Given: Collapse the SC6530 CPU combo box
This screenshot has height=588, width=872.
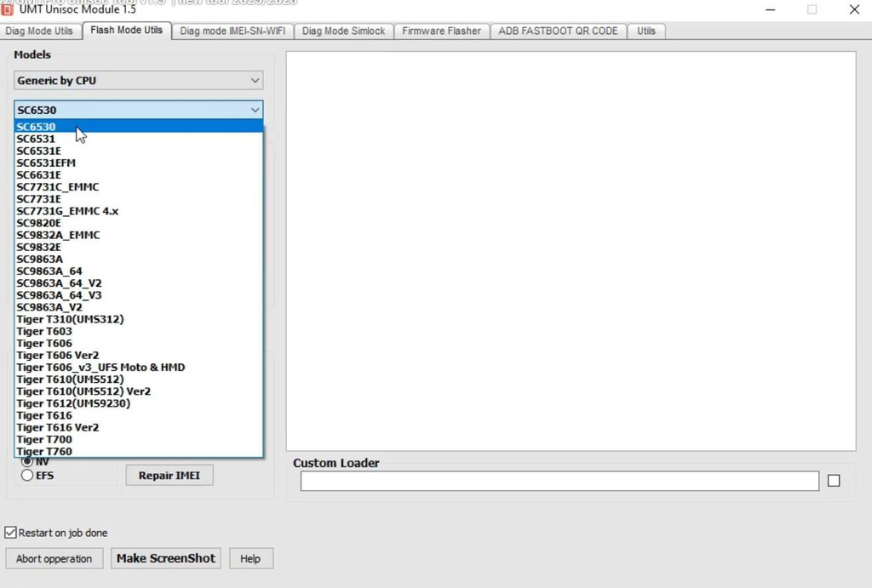Looking at the screenshot, I should point(139,110).
